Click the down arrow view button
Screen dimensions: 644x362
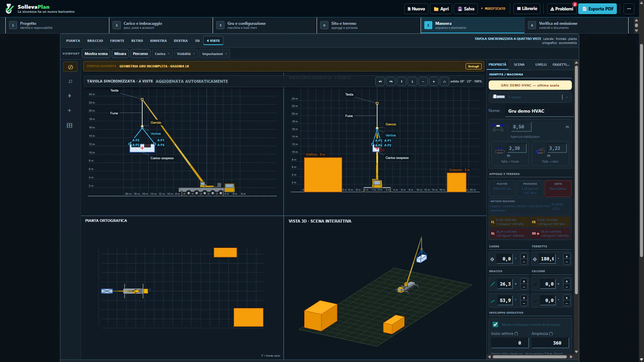point(412,81)
